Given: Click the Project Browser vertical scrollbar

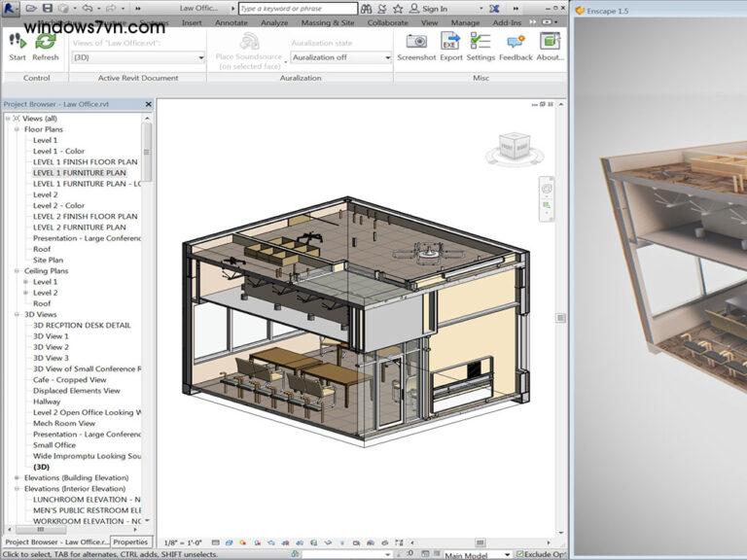Looking at the screenshot, I should [147, 152].
